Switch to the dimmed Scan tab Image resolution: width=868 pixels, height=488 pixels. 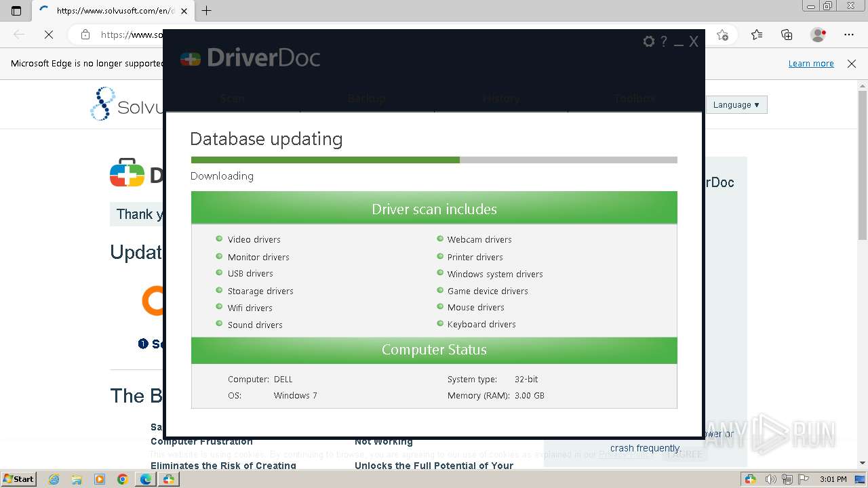click(x=233, y=98)
